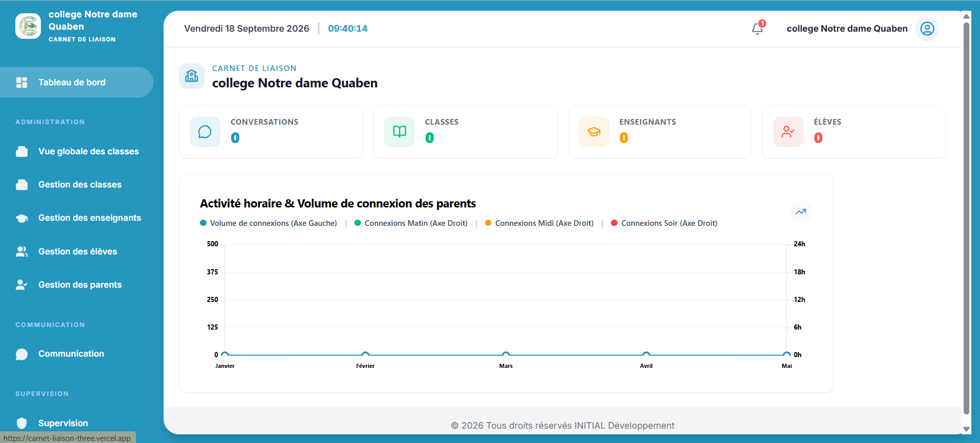
Task: Click the 500 label on the left axis
Action: 213,244
